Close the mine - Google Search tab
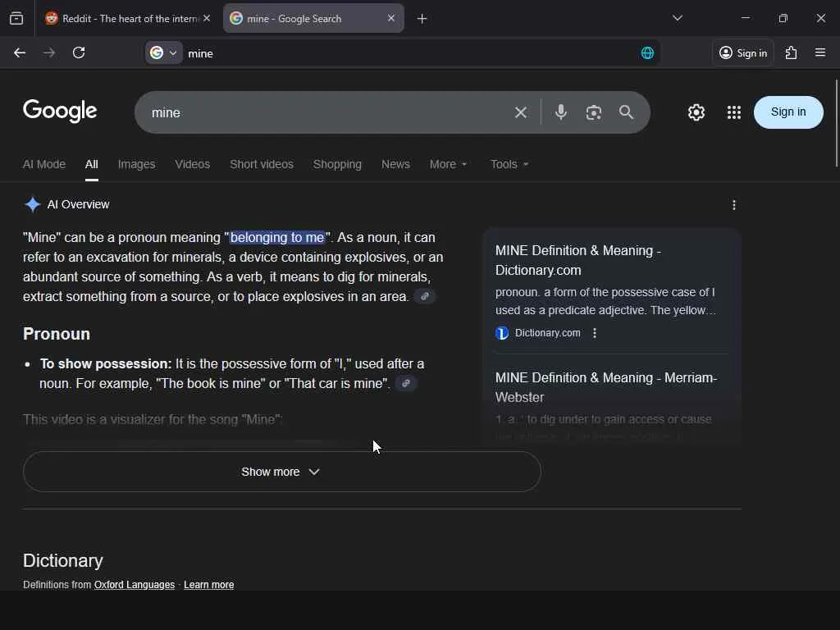The width and height of the screenshot is (840, 630). pos(391,18)
